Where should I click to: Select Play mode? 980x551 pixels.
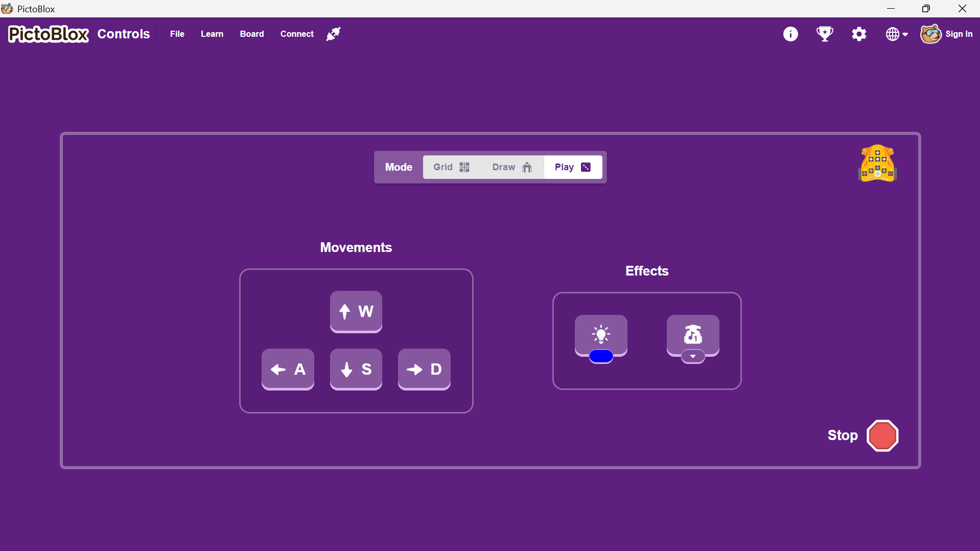(x=572, y=167)
